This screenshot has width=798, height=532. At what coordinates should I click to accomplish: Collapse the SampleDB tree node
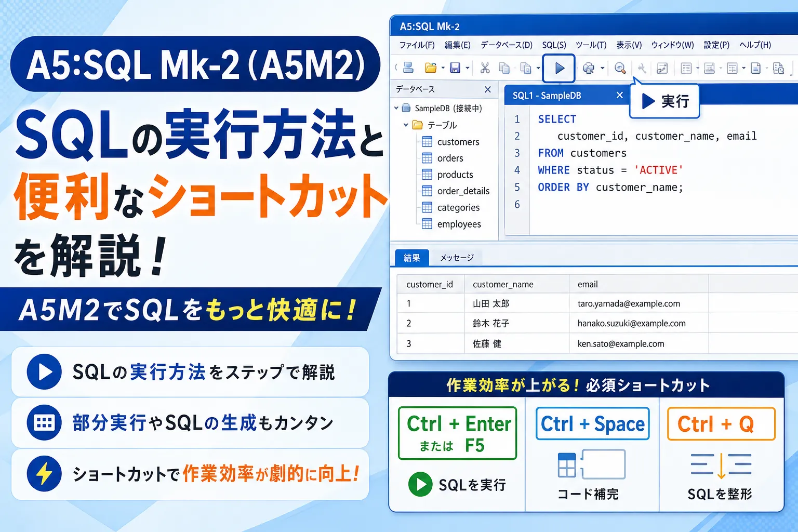[x=396, y=108]
